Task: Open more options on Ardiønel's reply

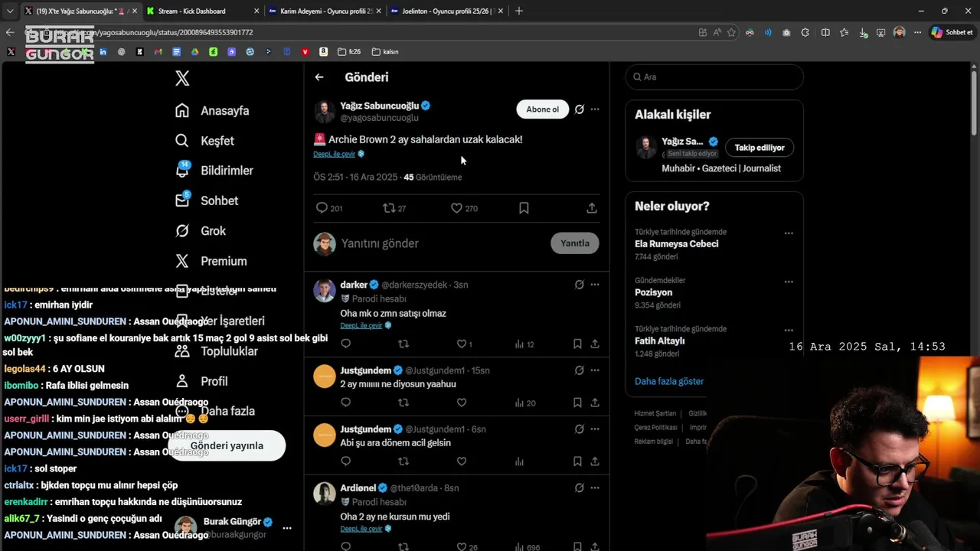Action: tap(595, 488)
